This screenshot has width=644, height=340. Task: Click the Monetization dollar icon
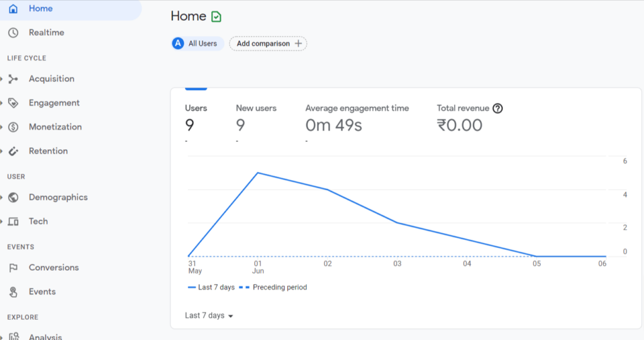(13, 127)
